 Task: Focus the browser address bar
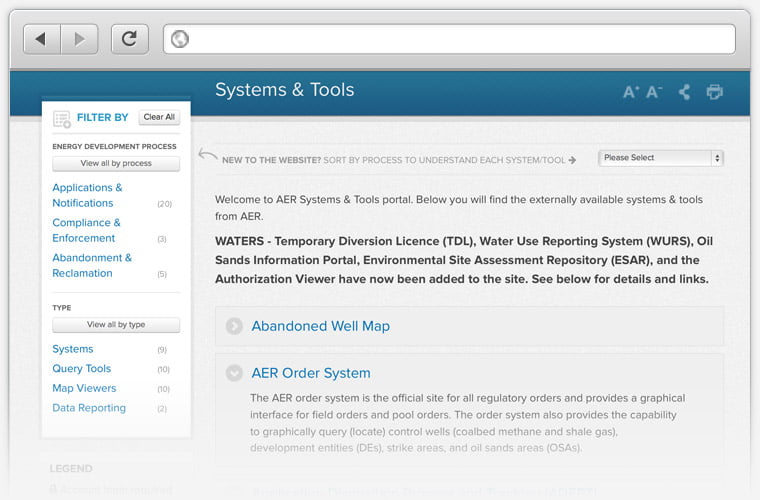click(449, 39)
